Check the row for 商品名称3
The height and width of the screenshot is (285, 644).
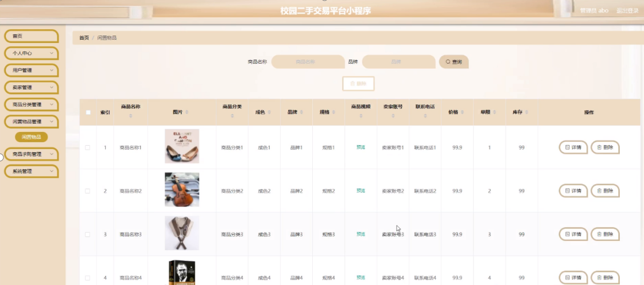coord(87,235)
